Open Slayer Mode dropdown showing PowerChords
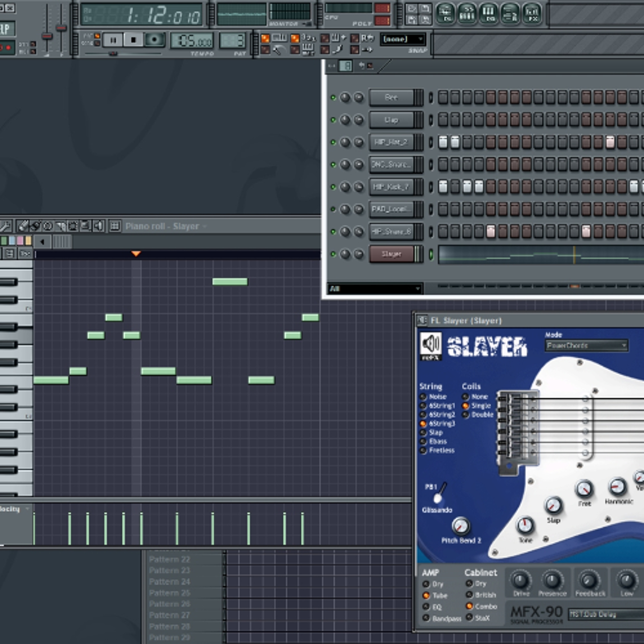This screenshot has width=644, height=644. [x=587, y=346]
